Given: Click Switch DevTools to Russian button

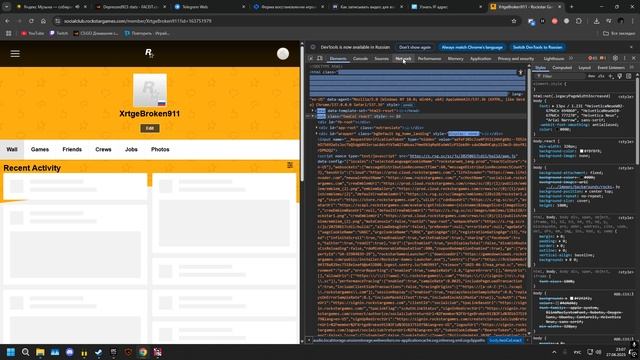Looking at the screenshot, I should point(538,47).
